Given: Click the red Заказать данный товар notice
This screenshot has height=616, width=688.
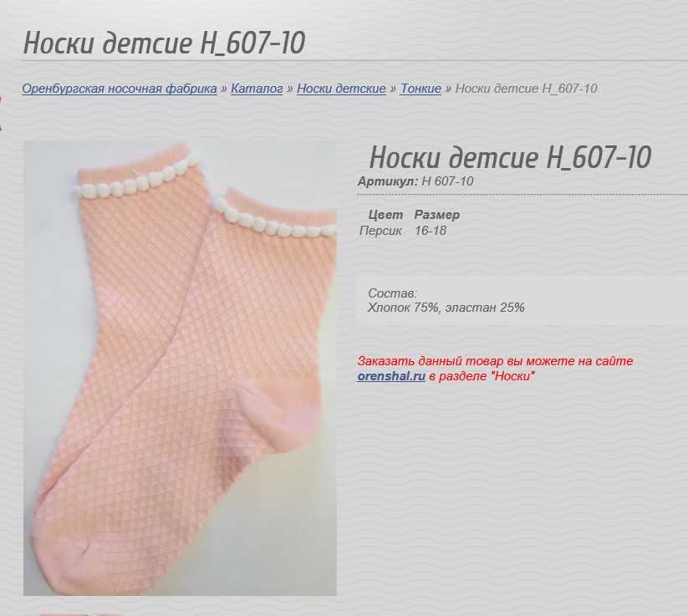Looking at the screenshot, I should [495, 369].
